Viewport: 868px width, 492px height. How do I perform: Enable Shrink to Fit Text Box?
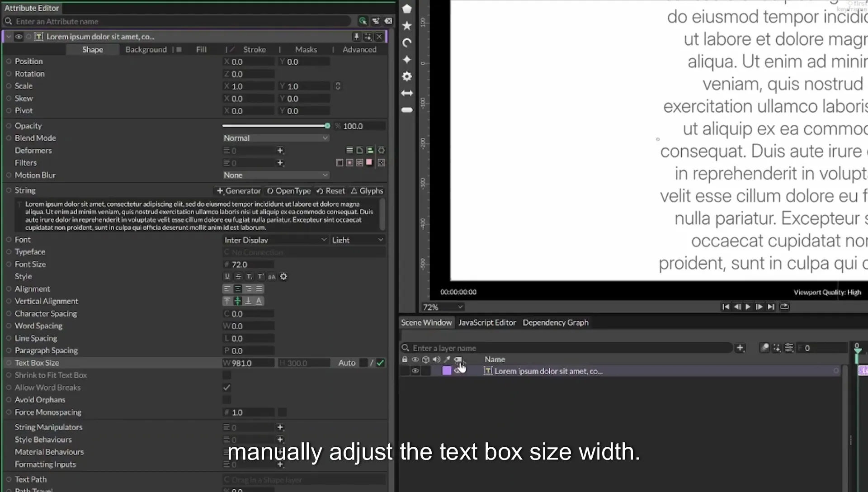point(227,375)
